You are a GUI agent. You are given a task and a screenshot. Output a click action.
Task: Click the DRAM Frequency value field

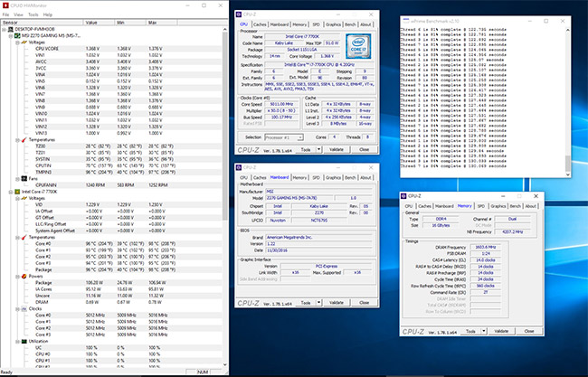point(485,248)
